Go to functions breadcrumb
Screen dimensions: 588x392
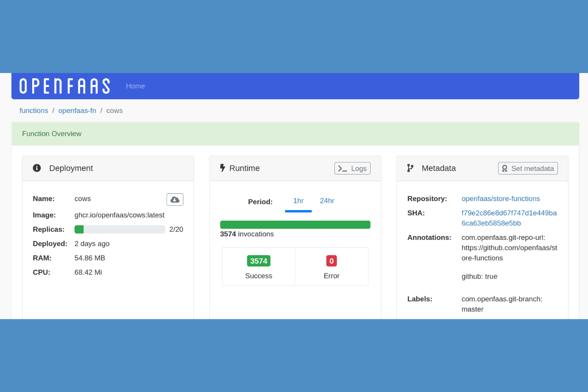click(x=34, y=111)
